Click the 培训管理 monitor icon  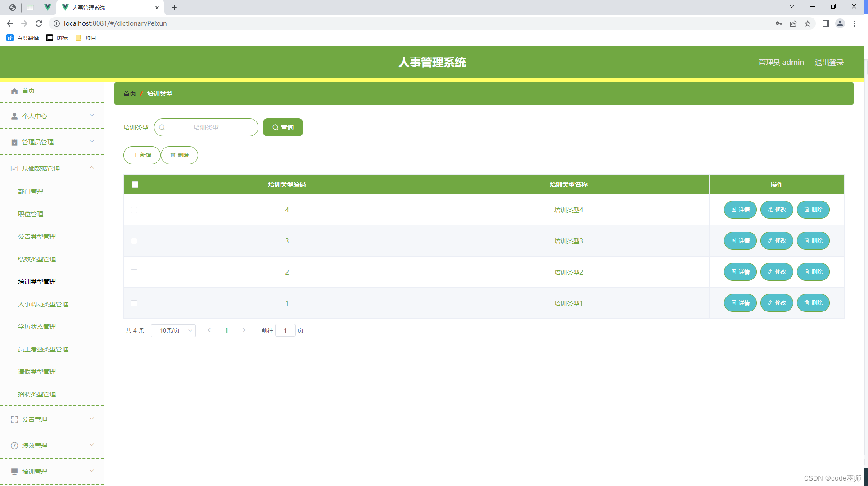click(x=14, y=472)
